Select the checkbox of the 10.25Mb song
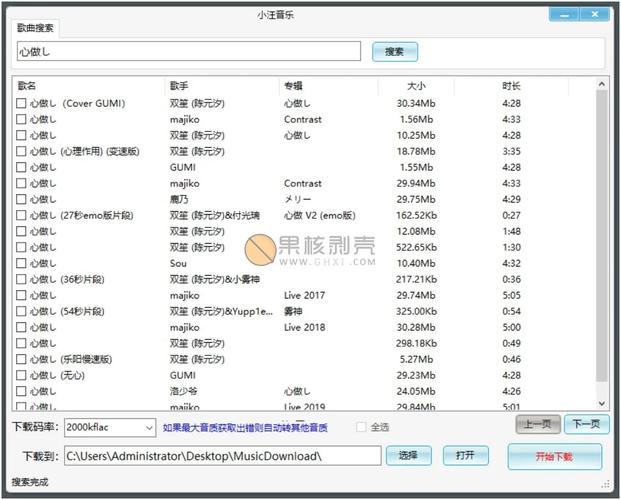The image size is (621, 500). coord(21,135)
